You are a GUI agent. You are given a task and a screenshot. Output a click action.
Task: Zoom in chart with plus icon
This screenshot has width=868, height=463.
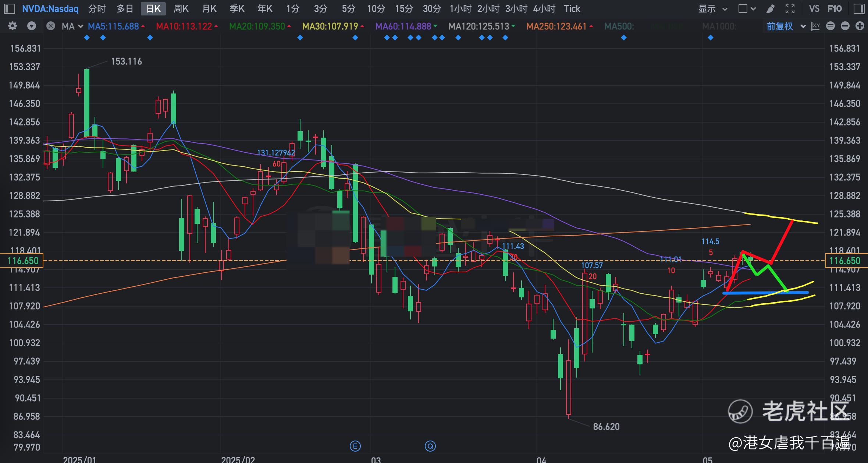[860, 26]
